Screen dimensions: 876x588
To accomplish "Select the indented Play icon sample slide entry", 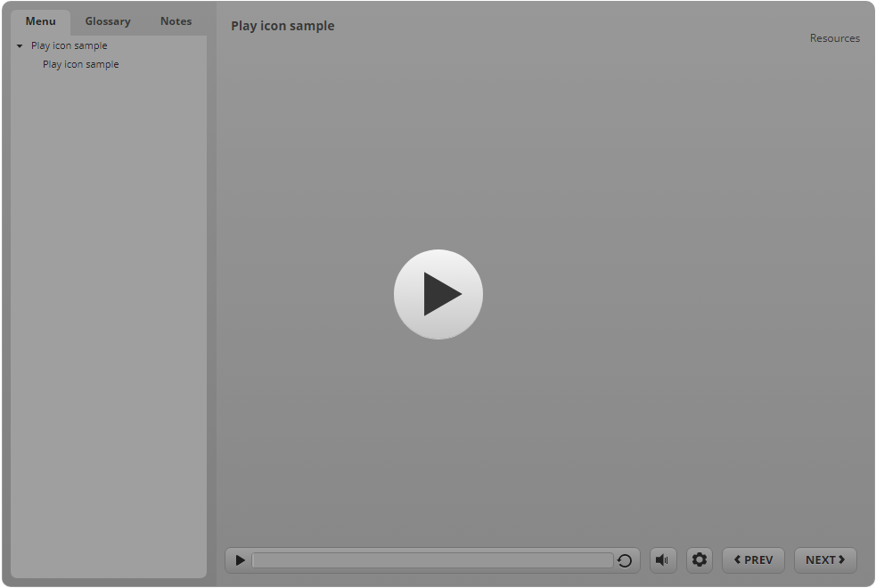I will pos(80,64).
